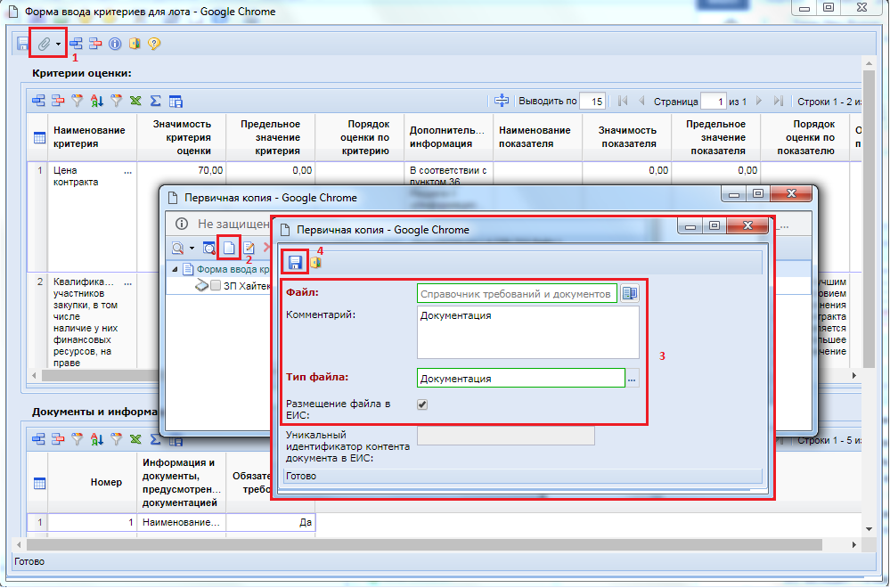The height and width of the screenshot is (588, 890).
Task: Click the Наименование критерия column header
Action: pyautogui.click(x=92, y=137)
